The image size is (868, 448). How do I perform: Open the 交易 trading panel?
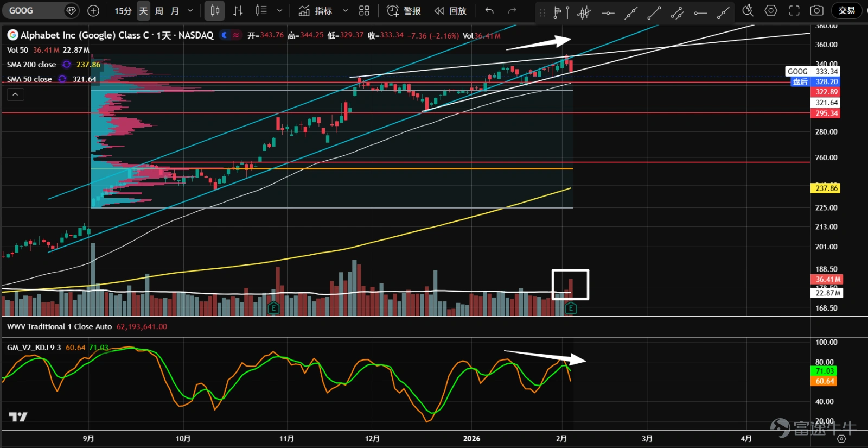(846, 10)
